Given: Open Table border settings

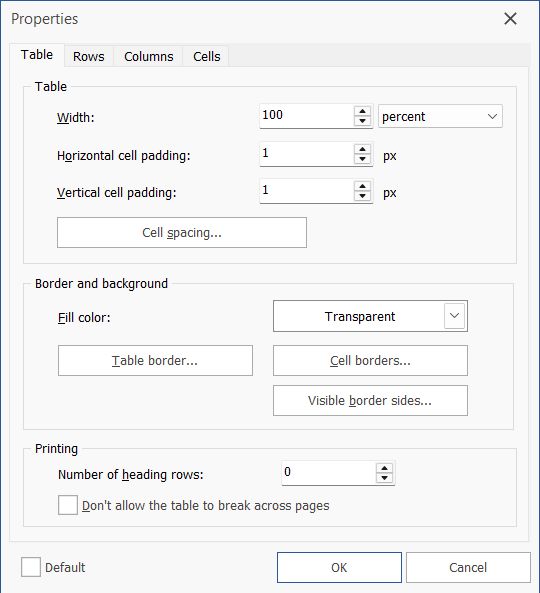Looking at the screenshot, I should point(155,360).
